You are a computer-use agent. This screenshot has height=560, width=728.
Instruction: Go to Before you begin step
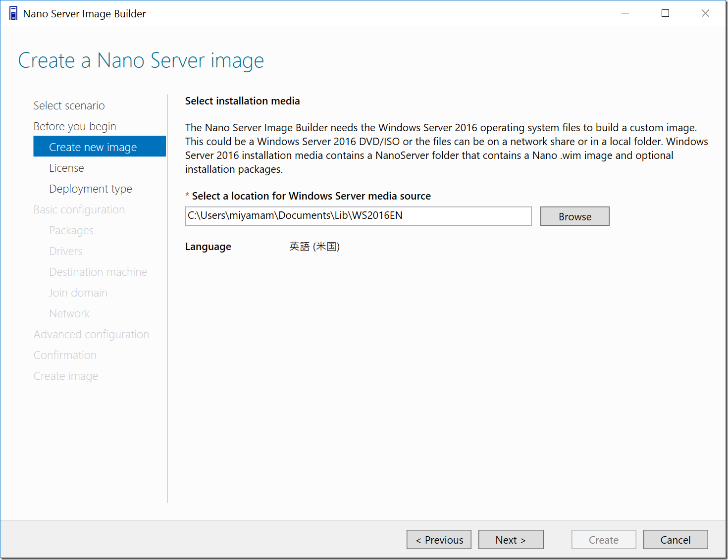[75, 126]
